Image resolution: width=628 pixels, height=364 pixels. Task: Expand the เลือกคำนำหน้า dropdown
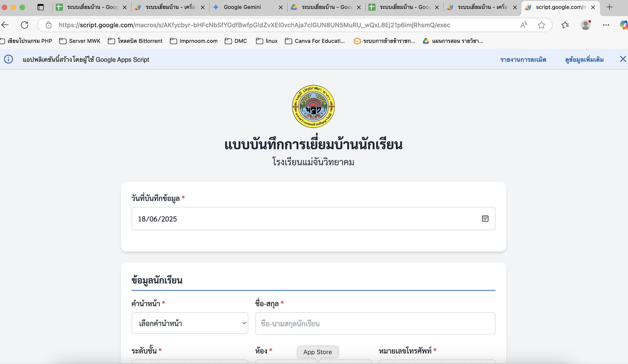[x=190, y=323]
